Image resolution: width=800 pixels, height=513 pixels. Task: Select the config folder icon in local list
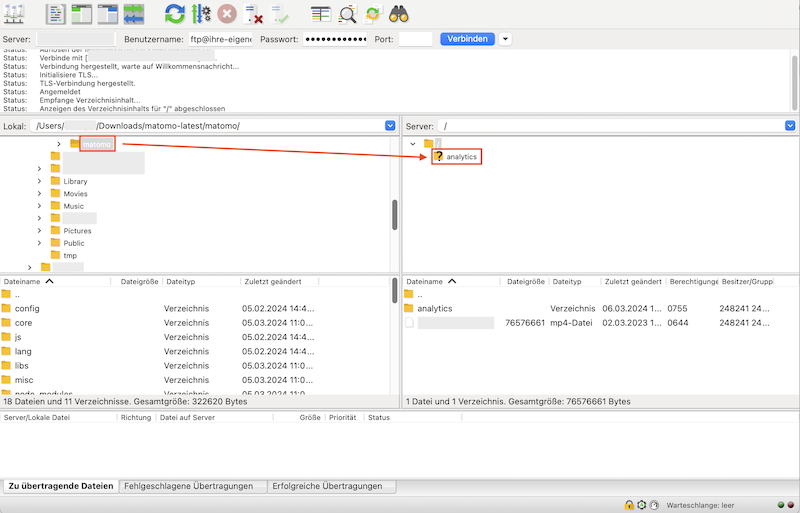point(6,308)
